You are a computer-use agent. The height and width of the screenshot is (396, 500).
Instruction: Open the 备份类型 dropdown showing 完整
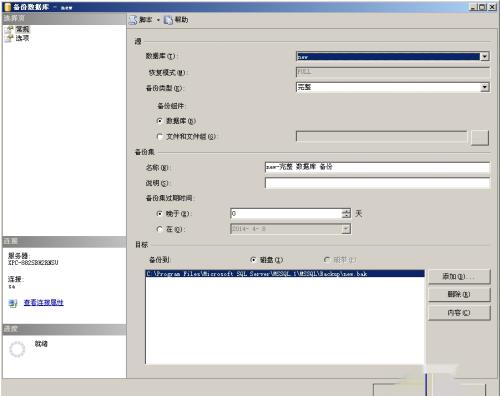click(x=485, y=87)
